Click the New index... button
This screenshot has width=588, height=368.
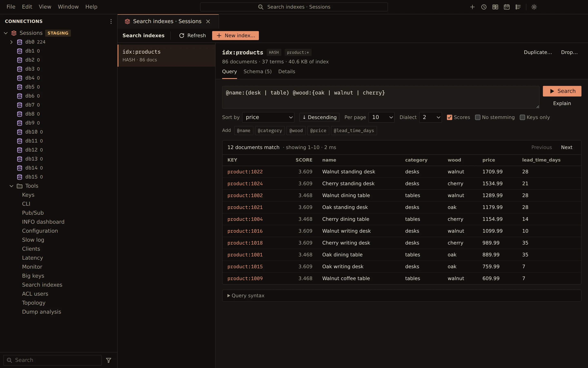click(x=235, y=36)
